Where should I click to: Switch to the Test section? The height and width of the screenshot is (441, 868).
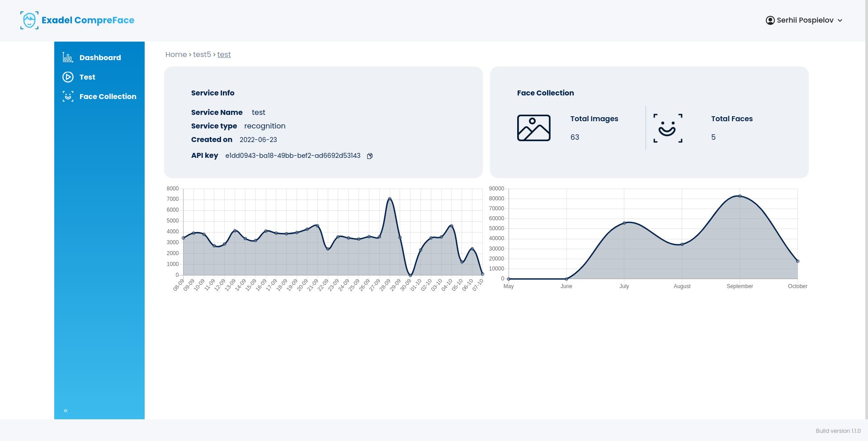[87, 77]
